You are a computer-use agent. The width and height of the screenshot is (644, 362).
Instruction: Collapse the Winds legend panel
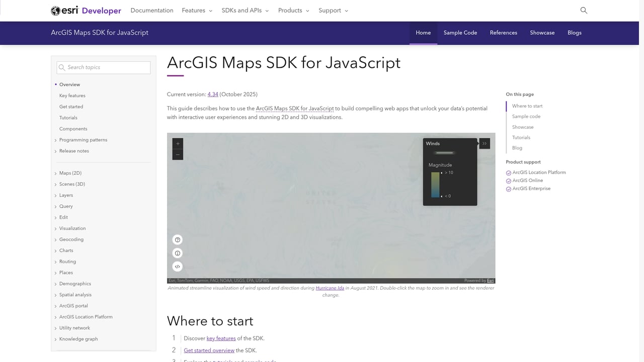pyautogui.click(x=485, y=143)
